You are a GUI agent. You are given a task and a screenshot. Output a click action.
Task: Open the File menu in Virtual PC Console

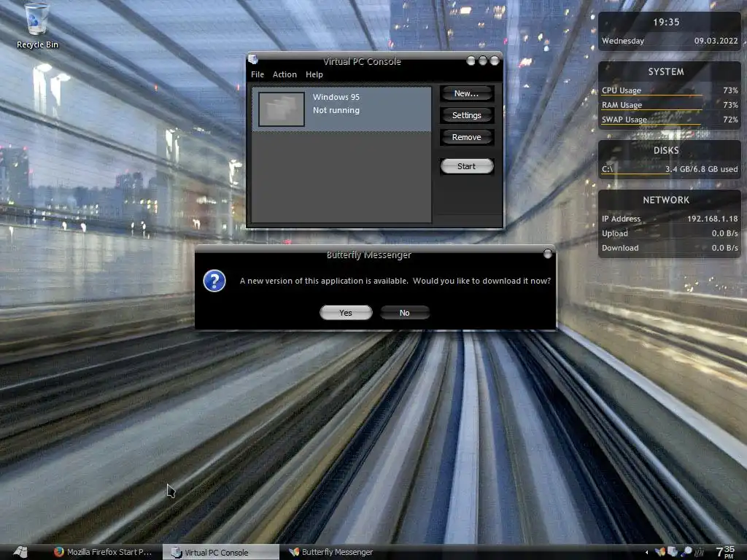(258, 75)
